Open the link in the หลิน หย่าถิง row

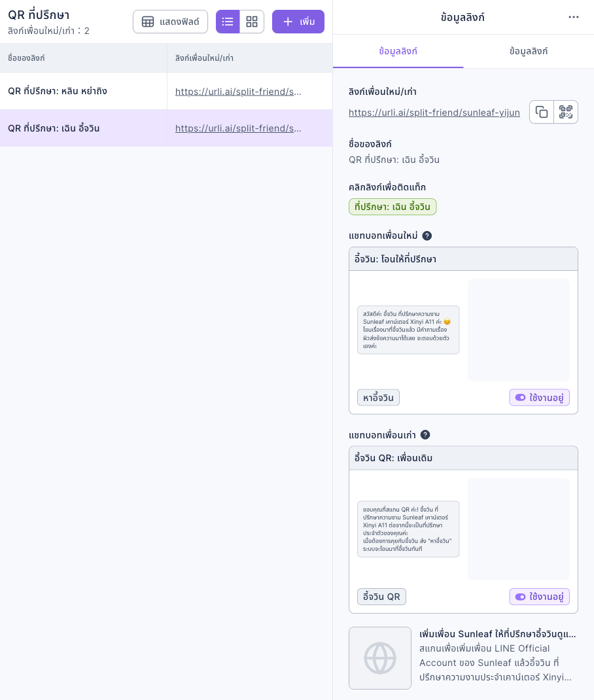(x=238, y=92)
